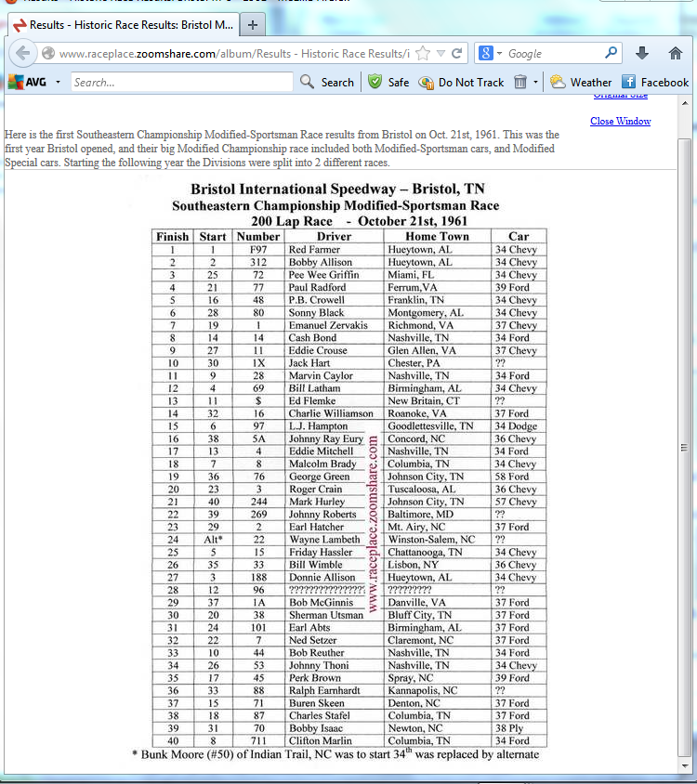The width and height of the screenshot is (697, 784).
Task: Go to the home page icon
Action: click(x=676, y=53)
